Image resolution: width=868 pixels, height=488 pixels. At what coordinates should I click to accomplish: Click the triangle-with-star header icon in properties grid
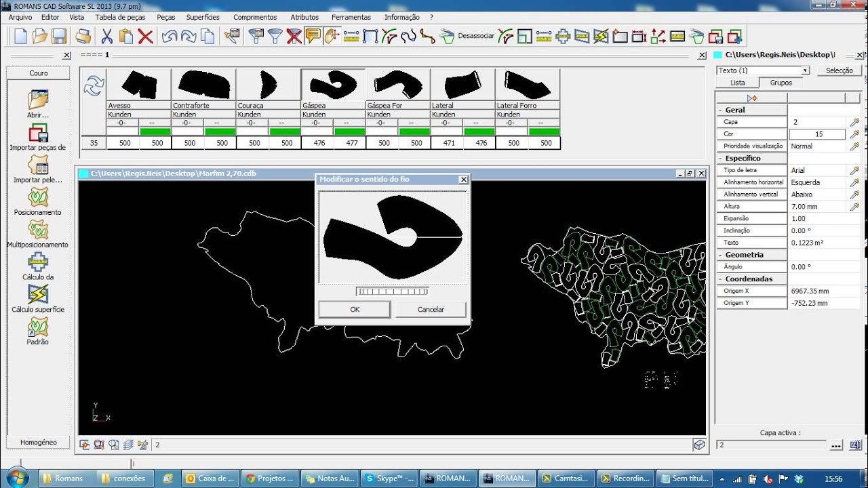751,98
